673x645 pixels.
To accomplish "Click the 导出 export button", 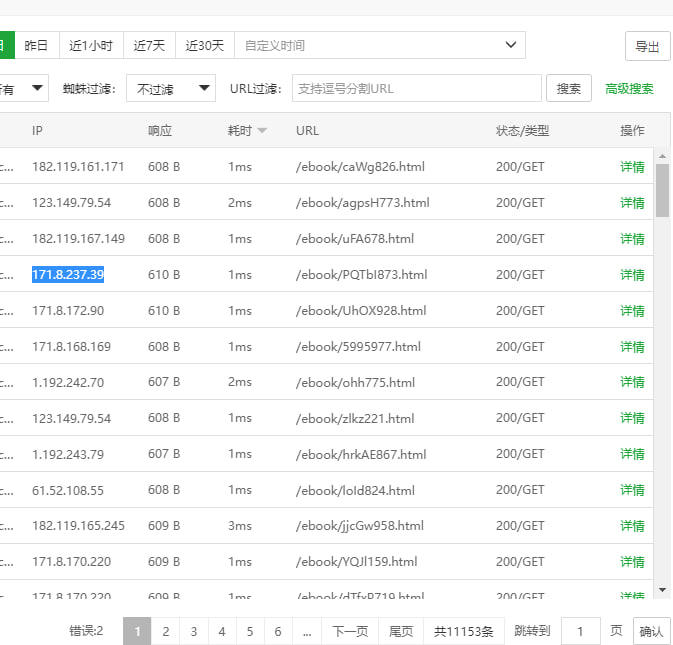I will (x=647, y=46).
